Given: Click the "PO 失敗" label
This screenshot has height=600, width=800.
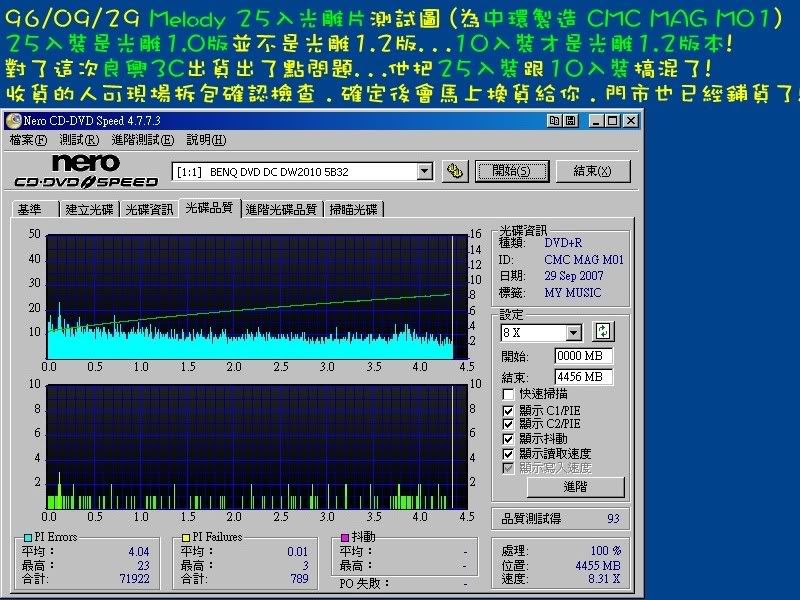Looking at the screenshot, I should [x=364, y=583].
